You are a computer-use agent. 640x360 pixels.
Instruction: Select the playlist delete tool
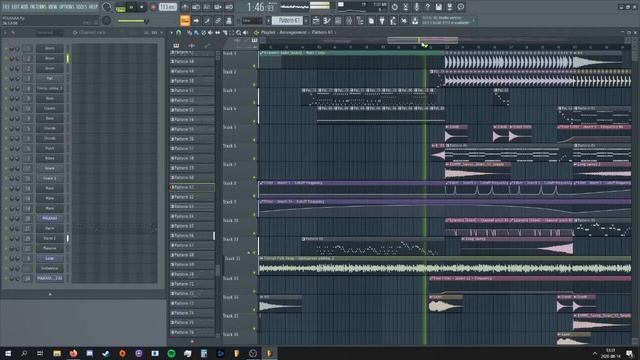[203, 33]
